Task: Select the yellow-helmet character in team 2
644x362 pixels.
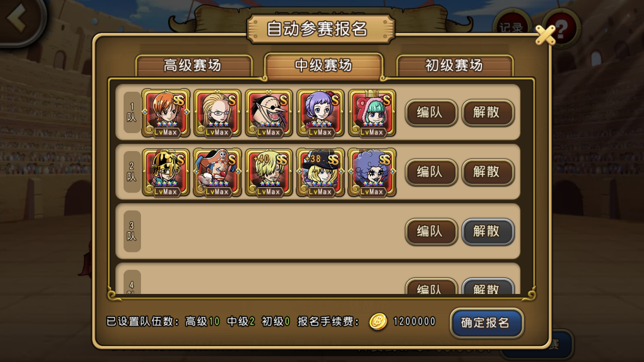Action: pos(166,172)
